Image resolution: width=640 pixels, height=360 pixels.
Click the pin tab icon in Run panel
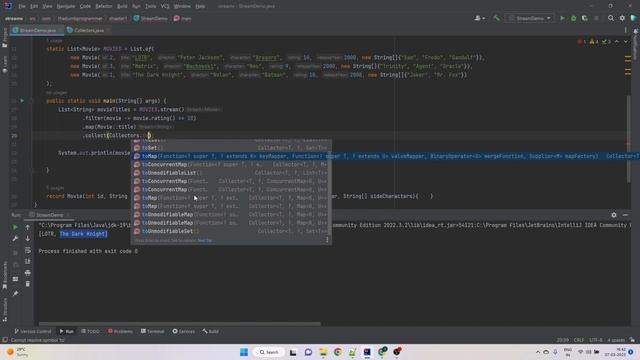[x=16, y=293]
